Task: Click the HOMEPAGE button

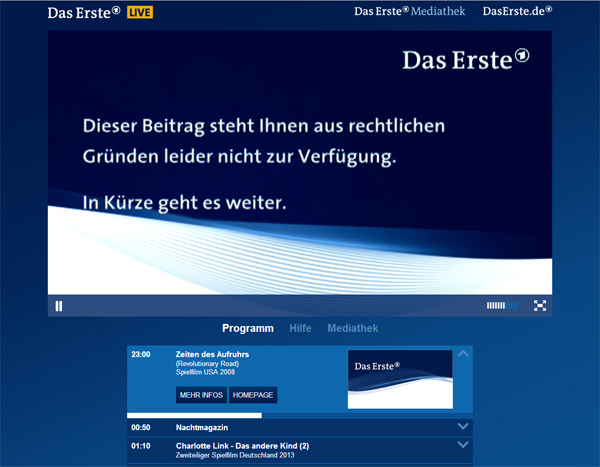Action: pyautogui.click(x=253, y=395)
